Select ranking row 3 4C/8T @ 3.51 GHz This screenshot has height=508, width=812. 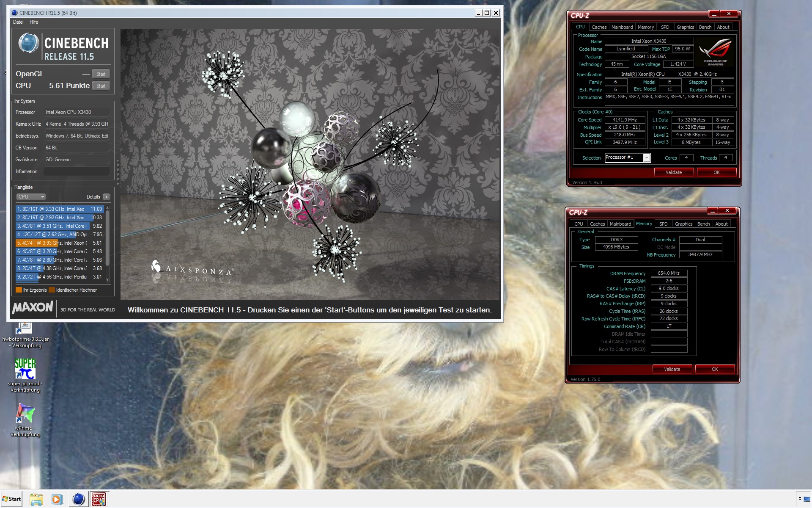pos(60,226)
